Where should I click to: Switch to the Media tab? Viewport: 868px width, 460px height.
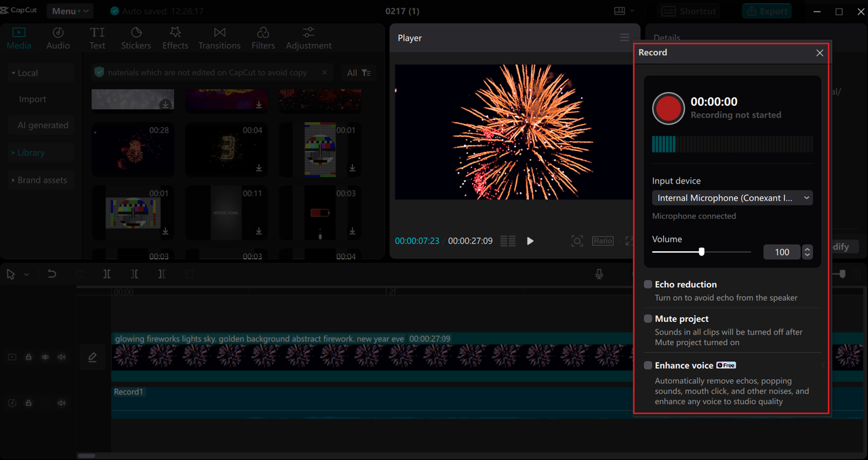pyautogui.click(x=19, y=39)
